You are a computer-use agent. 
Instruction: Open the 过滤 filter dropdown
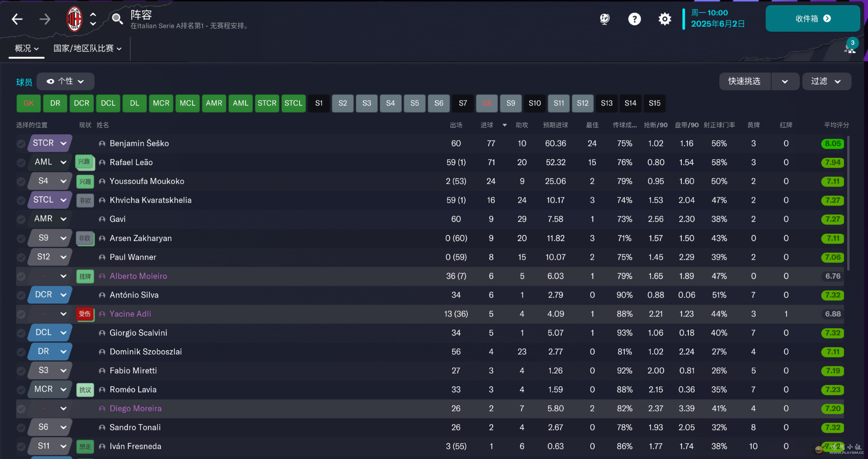[x=826, y=82]
